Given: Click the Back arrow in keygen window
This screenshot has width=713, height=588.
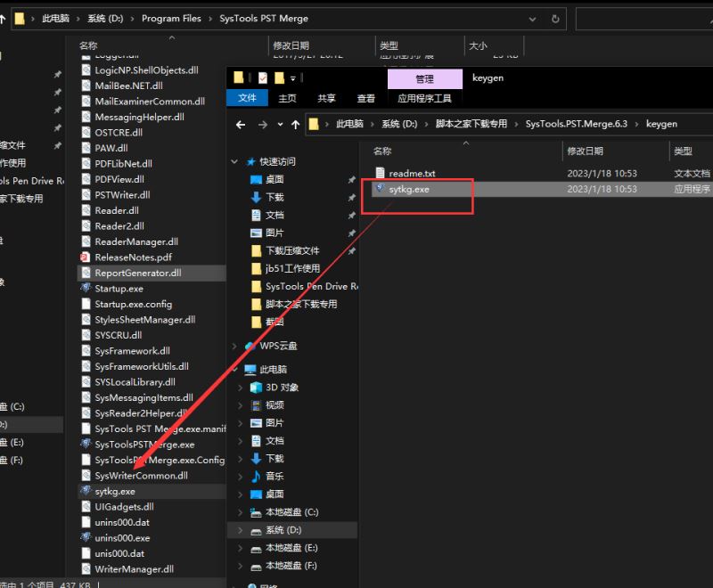Looking at the screenshot, I should tap(241, 124).
